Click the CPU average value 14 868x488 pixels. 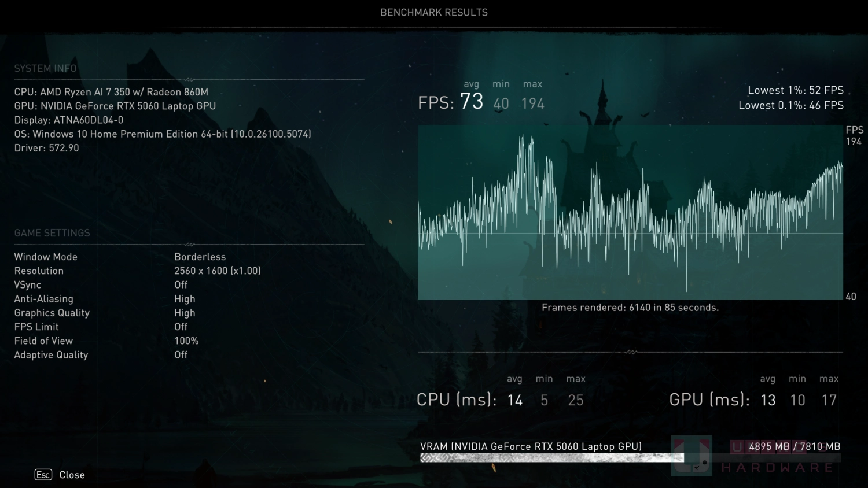[515, 400]
